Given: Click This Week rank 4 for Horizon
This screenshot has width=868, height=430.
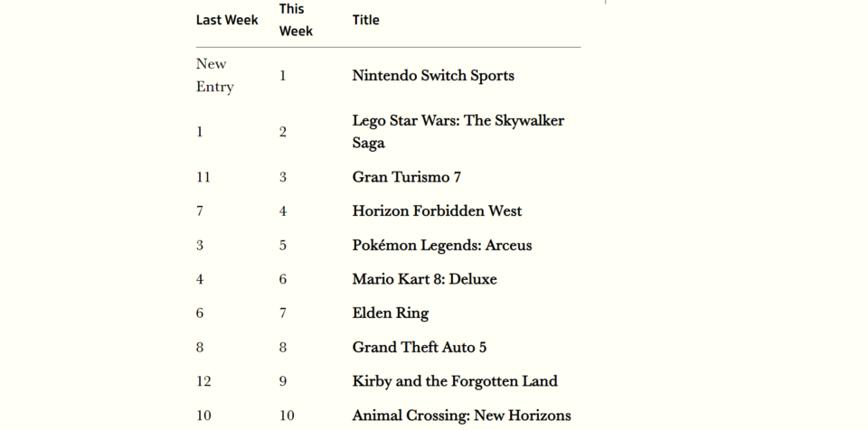Looking at the screenshot, I should 283,211.
